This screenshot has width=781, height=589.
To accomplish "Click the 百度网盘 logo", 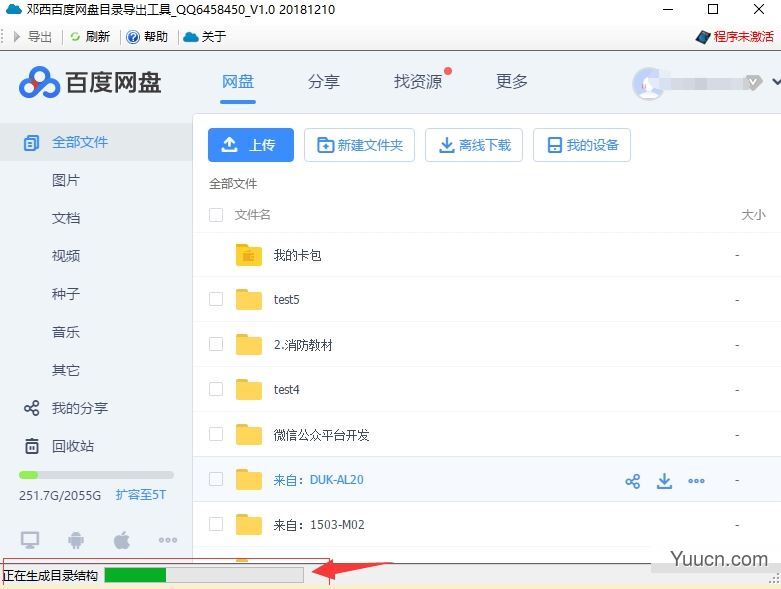I will click(90, 82).
